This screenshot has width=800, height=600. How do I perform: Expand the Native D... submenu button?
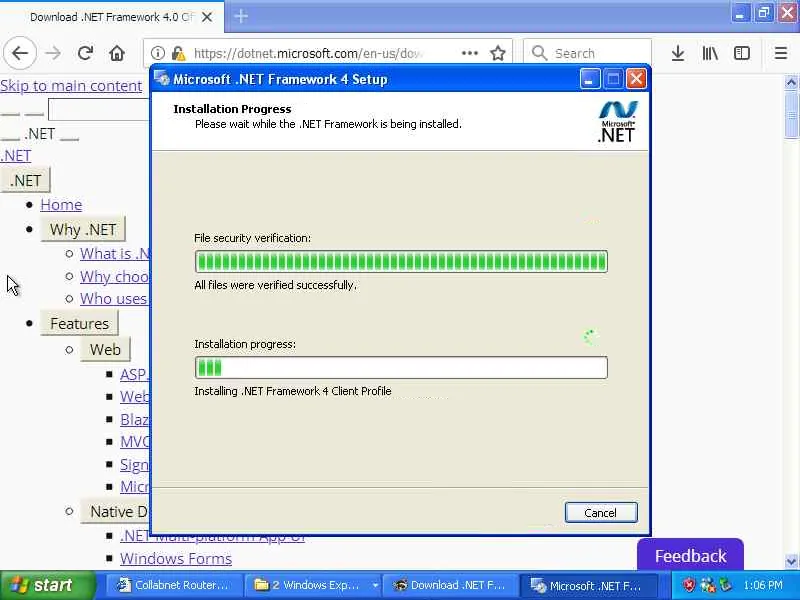click(x=116, y=511)
